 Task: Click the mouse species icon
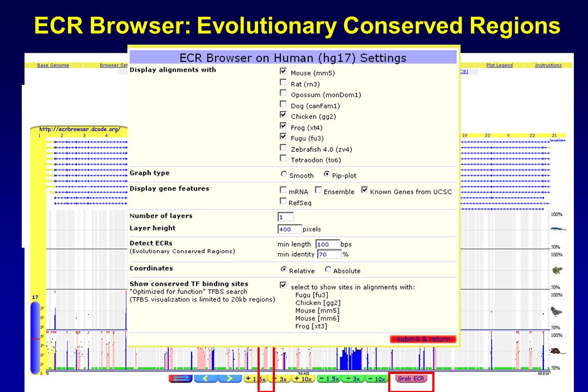point(558,351)
